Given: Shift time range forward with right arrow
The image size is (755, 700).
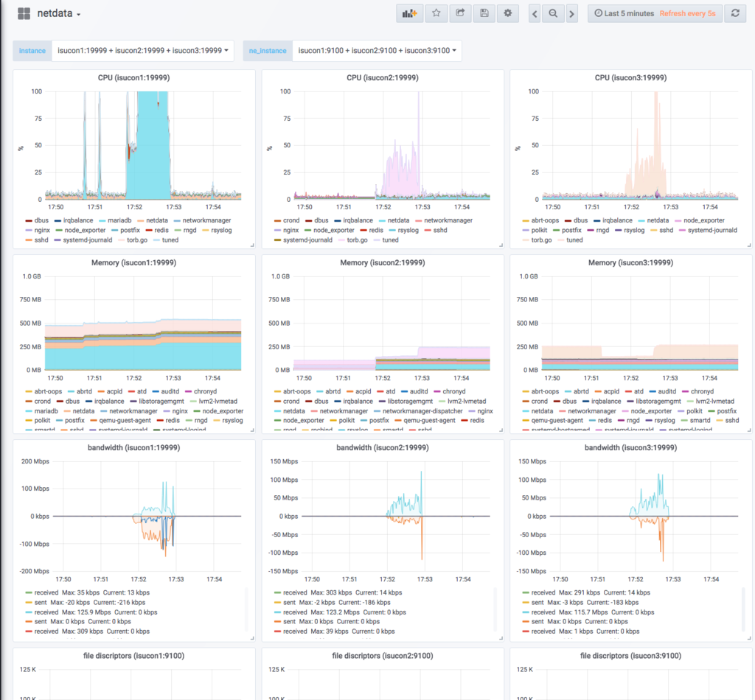Looking at the screenshot, I should 571,13.
